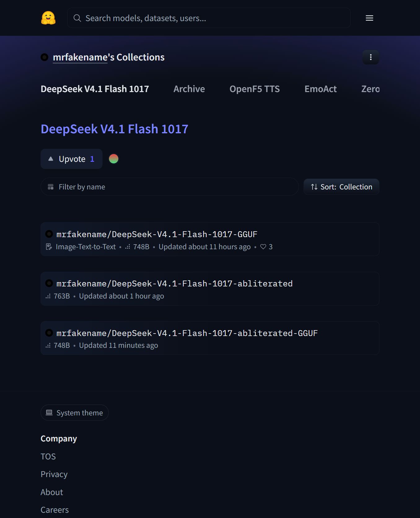The height and width of the screenshot is (518, 420).
Task: Open the About footer link
Action: point(52,492)
